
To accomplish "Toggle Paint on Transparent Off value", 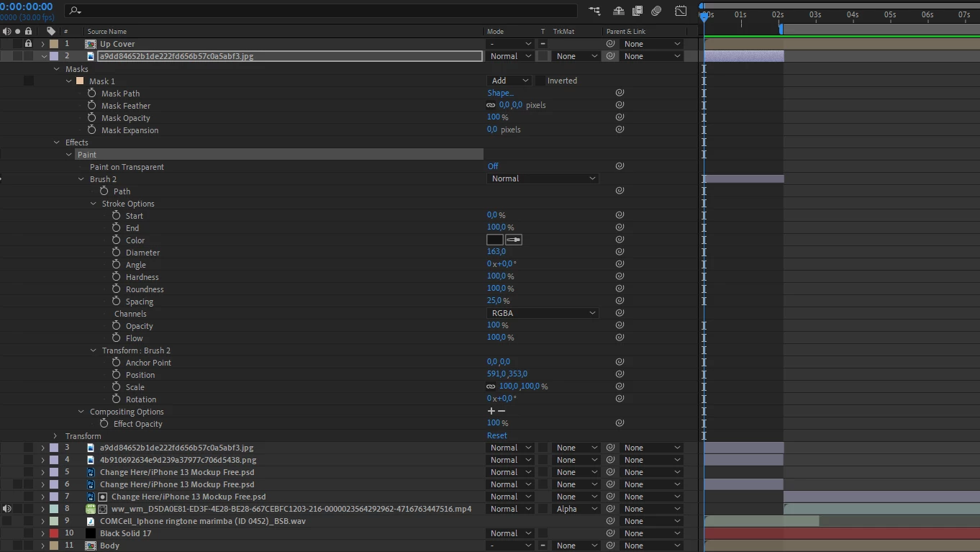I will pyautogui.click(x=493, y=166).
